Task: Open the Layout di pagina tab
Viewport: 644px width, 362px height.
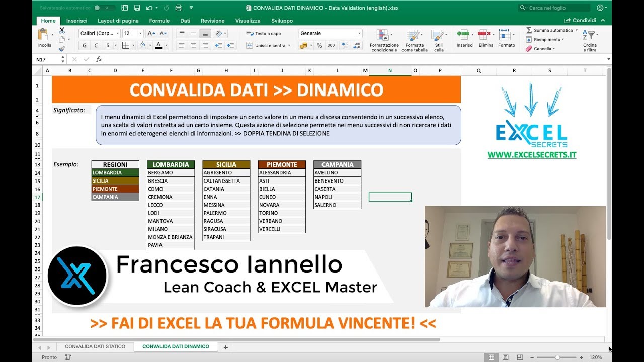Action: (x=118, y=21)
